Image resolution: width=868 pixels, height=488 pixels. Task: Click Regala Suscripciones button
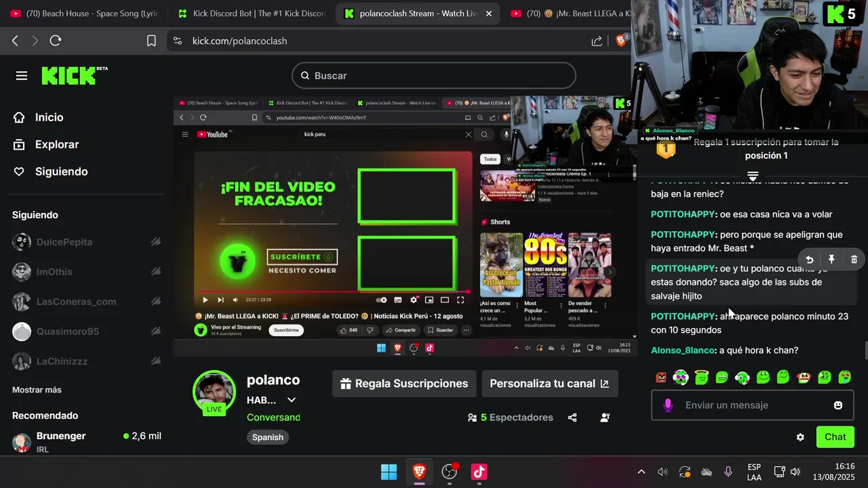[x=404, y=384]
